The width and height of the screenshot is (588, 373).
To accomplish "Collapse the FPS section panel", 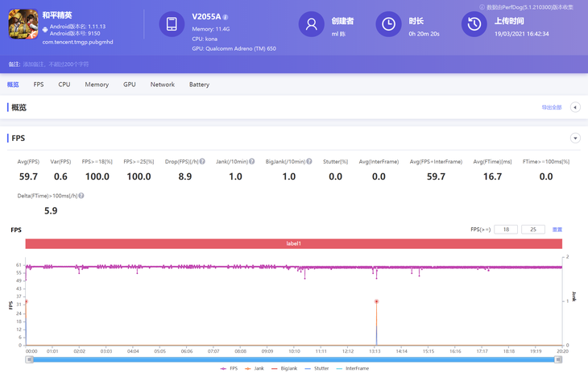I will (x=575, y=139).
